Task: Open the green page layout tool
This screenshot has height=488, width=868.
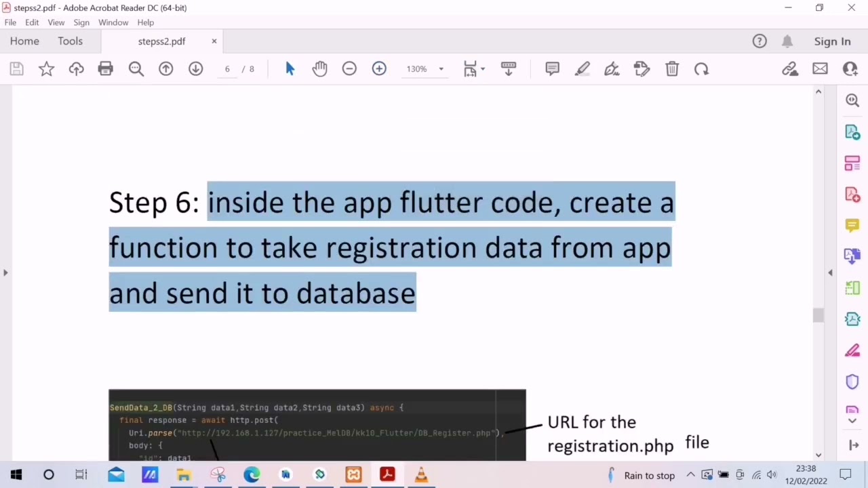Action: [x=852, y=288]
